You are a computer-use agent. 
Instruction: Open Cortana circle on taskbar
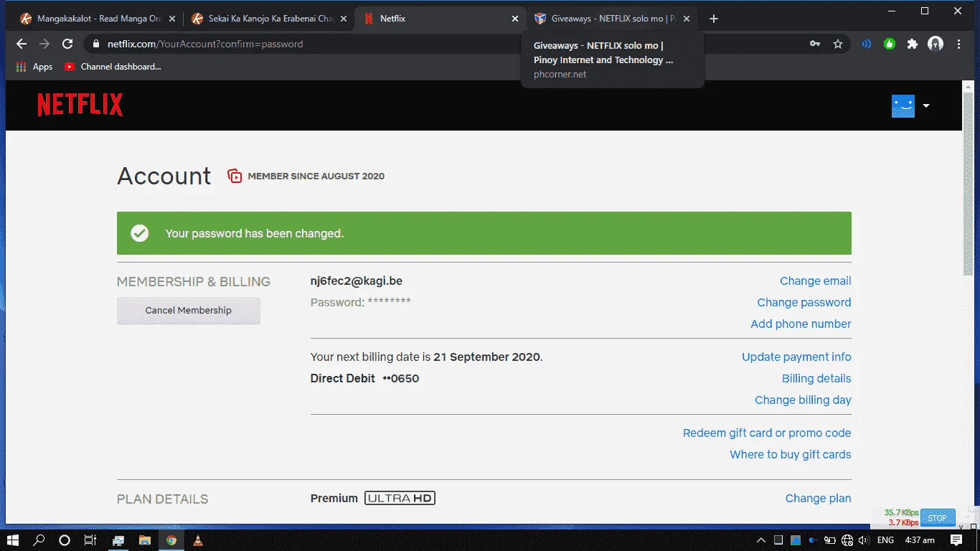coord(65,540)
